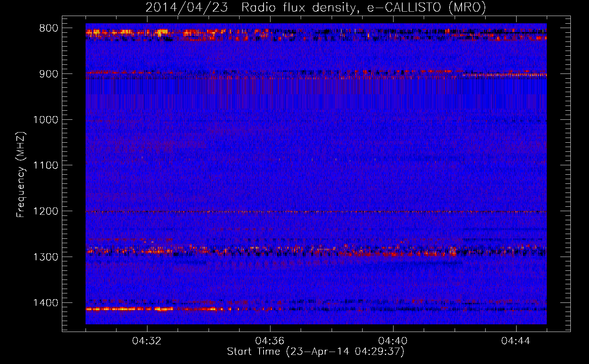The width and height of the screenshot is (589, 364).
Task: Click the 1200 frequency axis label
Action: 46,211
